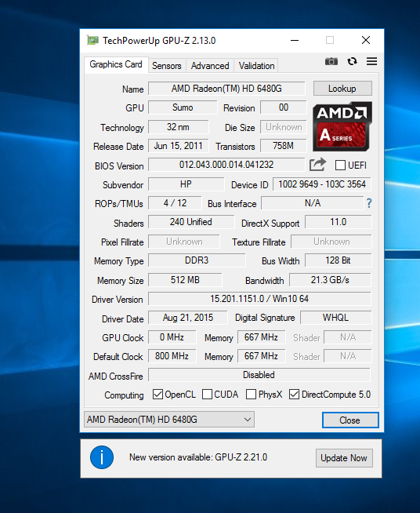Viewport: 420px width, 513px height.
Task: Click the Default Clock field showing 800 MHz
Action: point(172,356)
